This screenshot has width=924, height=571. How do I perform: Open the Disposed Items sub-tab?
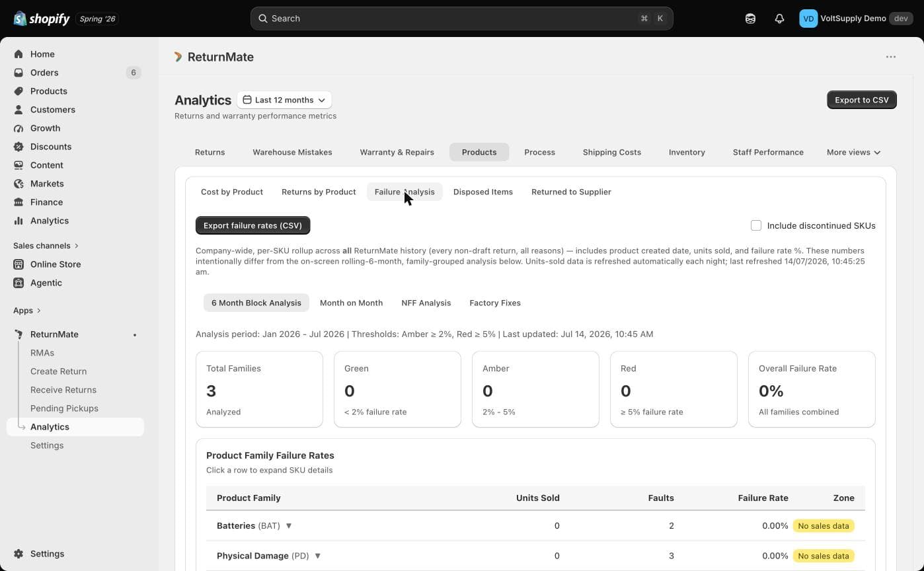tap(483, 192)
